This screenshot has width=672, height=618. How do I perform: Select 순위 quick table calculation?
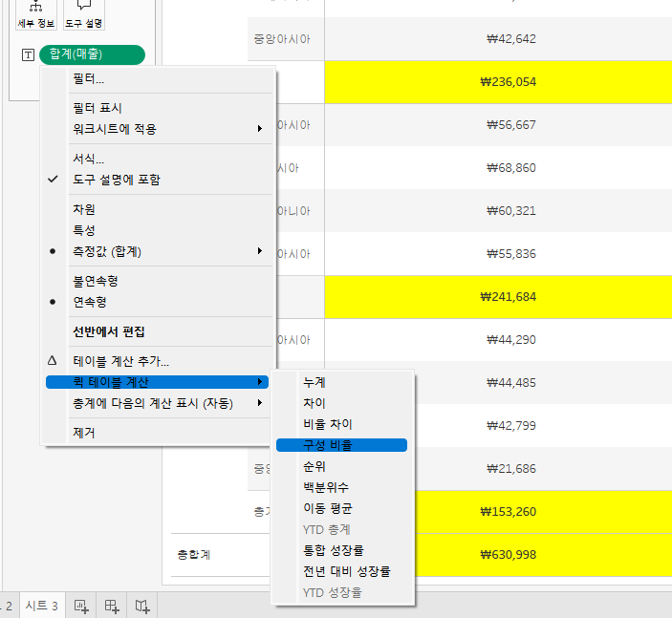[341, 466]
